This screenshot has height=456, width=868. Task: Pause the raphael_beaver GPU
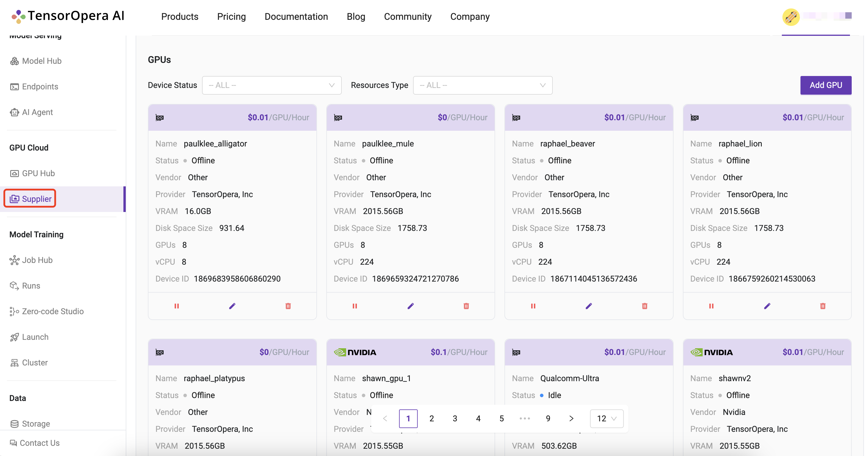533,306
